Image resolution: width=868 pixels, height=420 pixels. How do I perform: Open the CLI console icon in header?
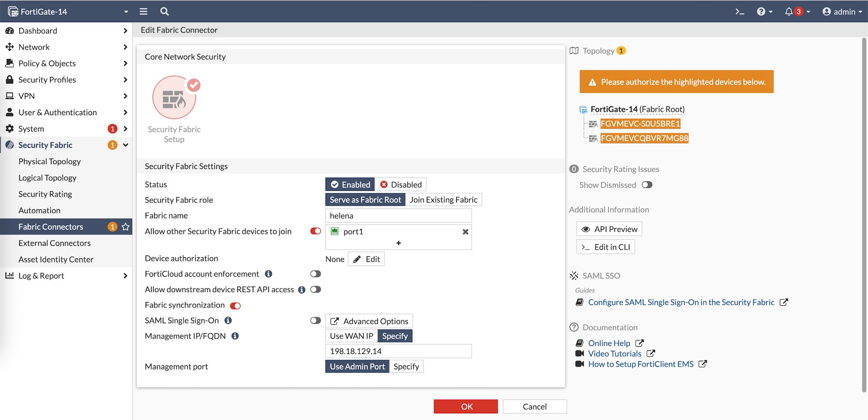pos(740,12)
